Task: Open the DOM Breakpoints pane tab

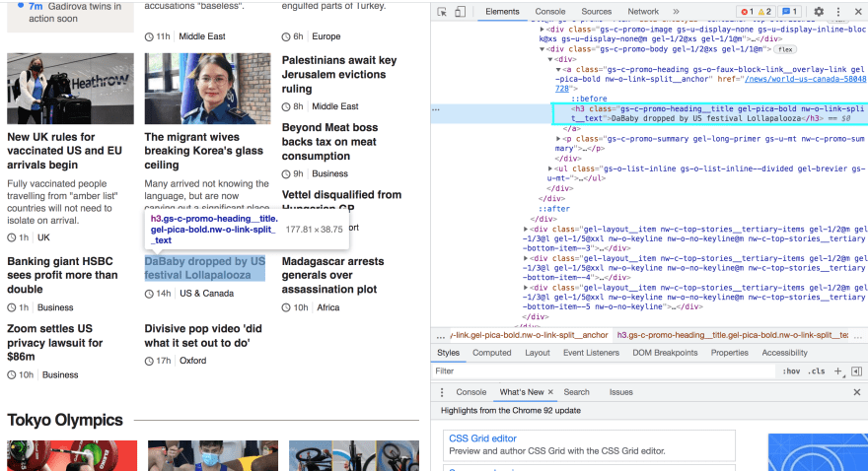Action: (665, 353)
